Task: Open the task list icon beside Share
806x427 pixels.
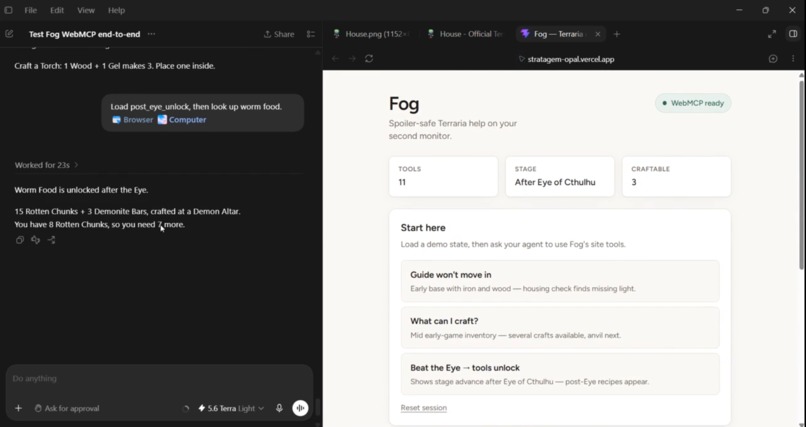Action: tap(311, 34)
